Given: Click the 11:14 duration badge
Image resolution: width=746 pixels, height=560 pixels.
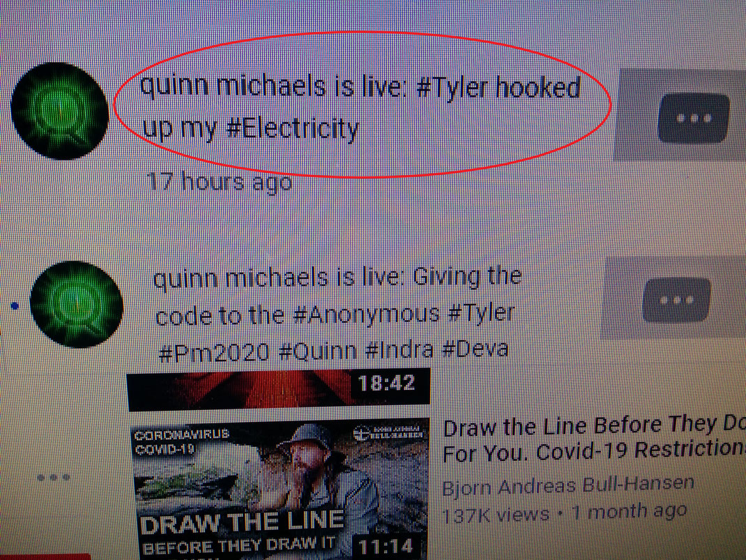Looking at the screenshot, I should (386, 546).
